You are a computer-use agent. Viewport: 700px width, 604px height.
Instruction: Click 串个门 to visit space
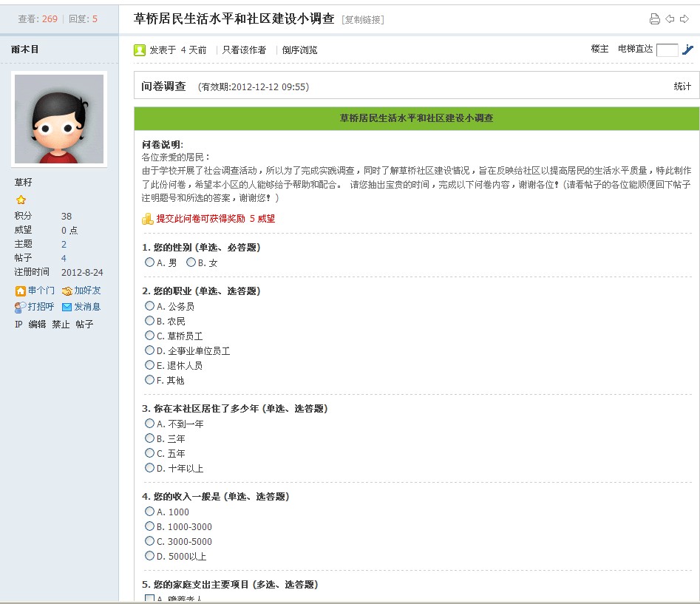coord(41,291)
